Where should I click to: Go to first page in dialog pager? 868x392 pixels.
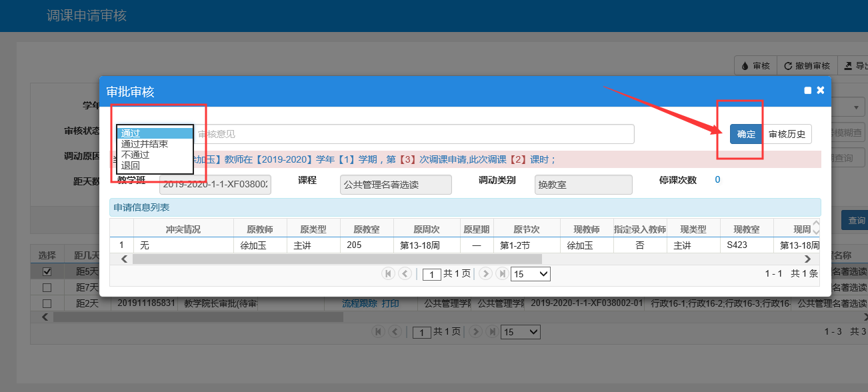click(388, 273)
